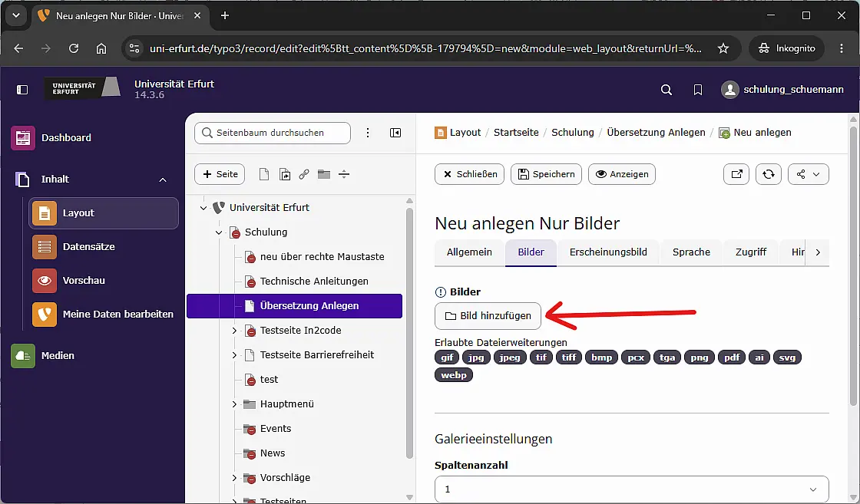860x504 pixels.
Task: Select the folder icon in tree toolbar
Action: [x=324, y=174]
